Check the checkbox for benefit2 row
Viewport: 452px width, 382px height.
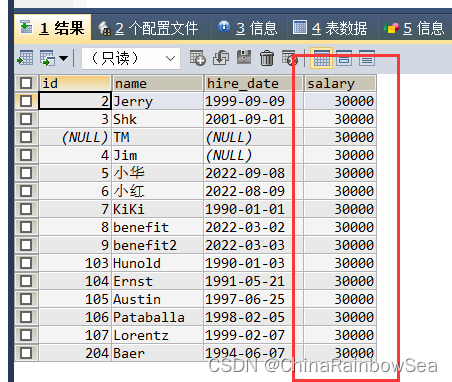click(x=26, y=245)
